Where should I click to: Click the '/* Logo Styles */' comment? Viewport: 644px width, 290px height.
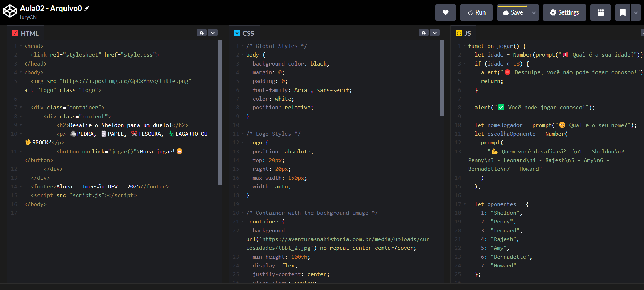(x=273, y=134)
